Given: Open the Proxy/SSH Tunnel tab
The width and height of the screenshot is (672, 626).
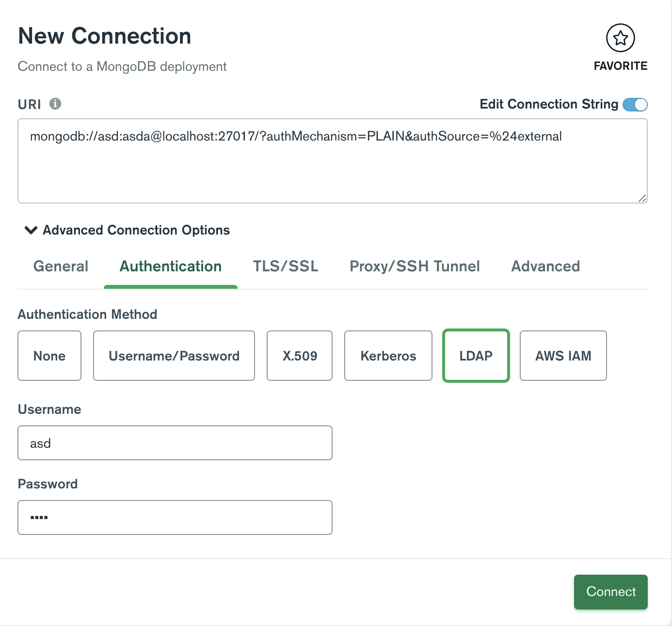Looking at the screenshot, I should point(415,266).
